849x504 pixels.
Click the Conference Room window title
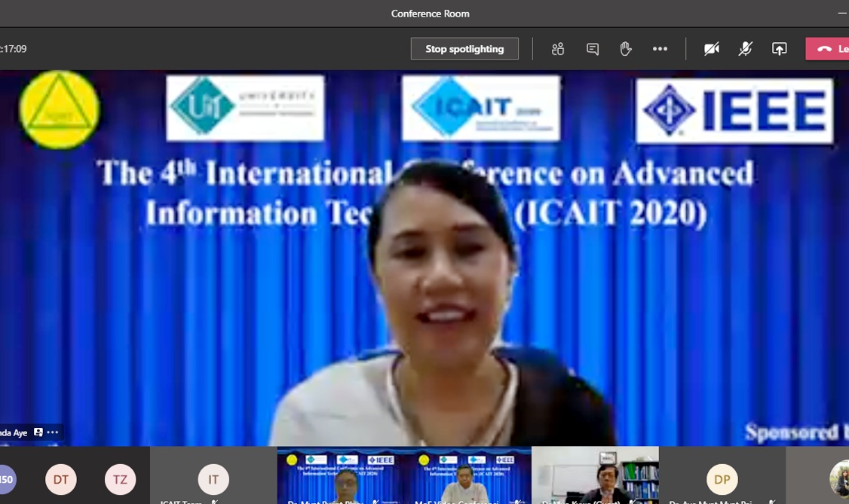[x=431, y=14]
